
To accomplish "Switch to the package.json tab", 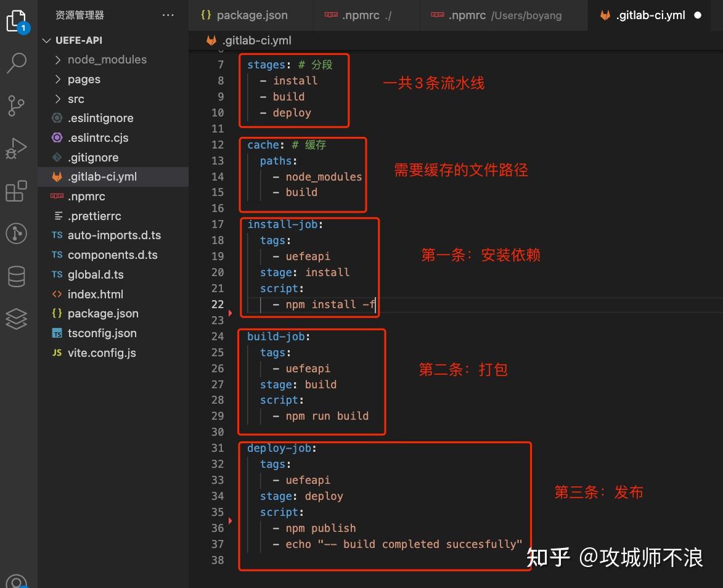I will pos(250,15).
